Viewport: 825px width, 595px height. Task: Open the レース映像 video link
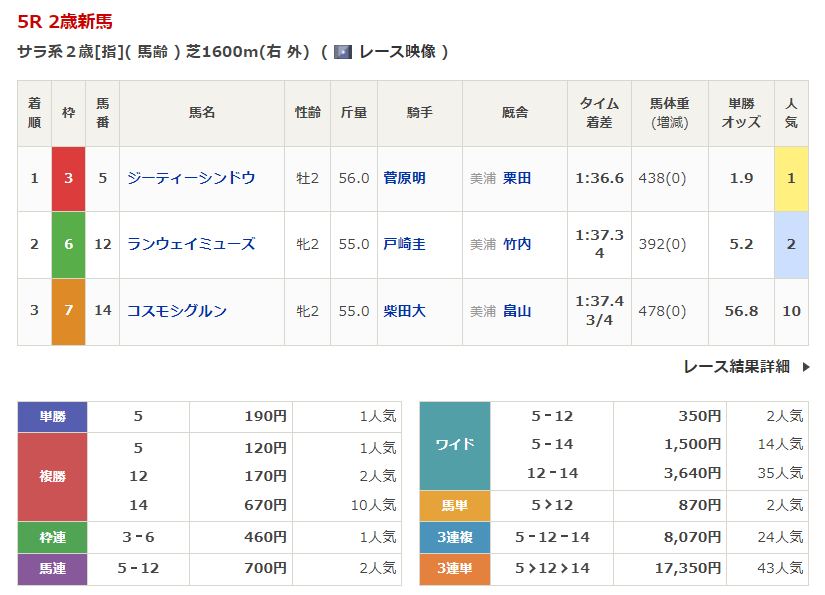pyautogui.click(x=397, y=52)
